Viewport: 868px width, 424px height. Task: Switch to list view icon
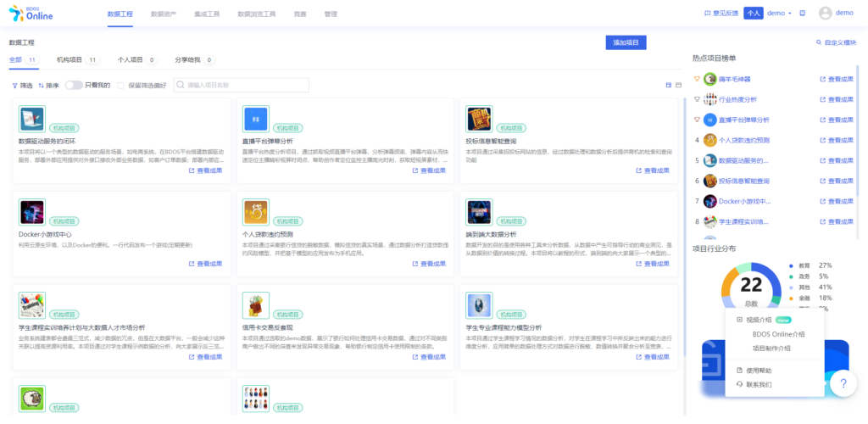click(679, 86)
